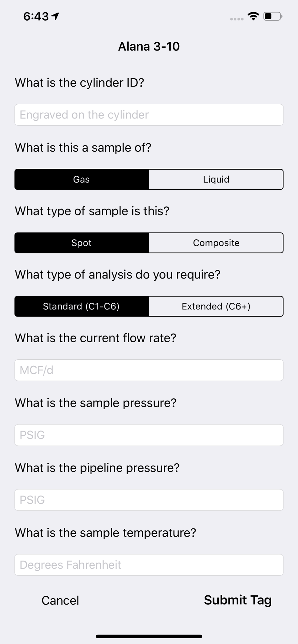Tap the battery indicator icon
Screen dimensions: 298x644
click(x=273, y=16)
